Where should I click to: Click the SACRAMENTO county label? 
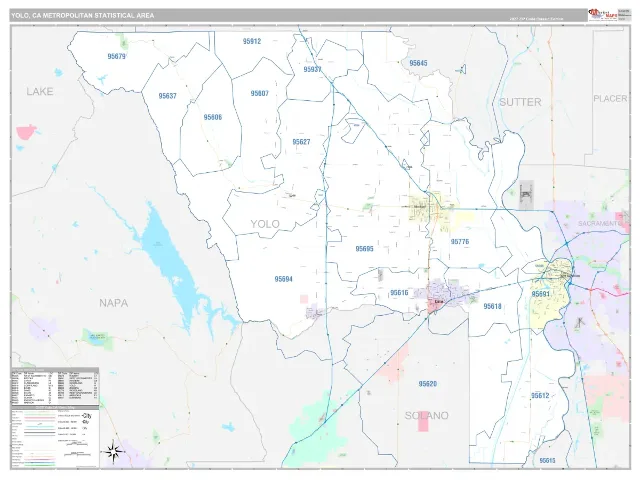click(x=600, y=223)
